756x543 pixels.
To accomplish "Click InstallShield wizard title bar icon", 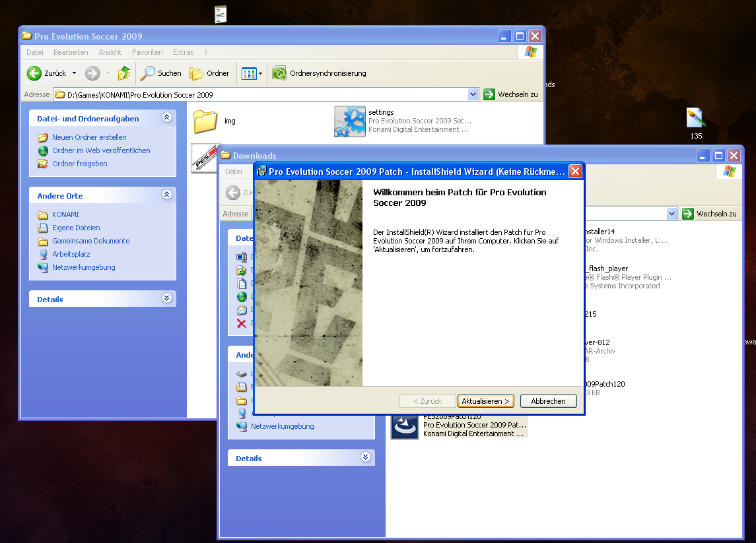I will click(261, 172).
